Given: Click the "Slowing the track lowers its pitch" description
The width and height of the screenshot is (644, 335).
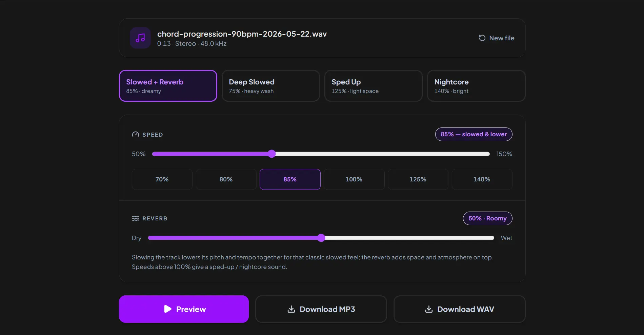Looking at the screenshot, I should [x=313, y=262].
